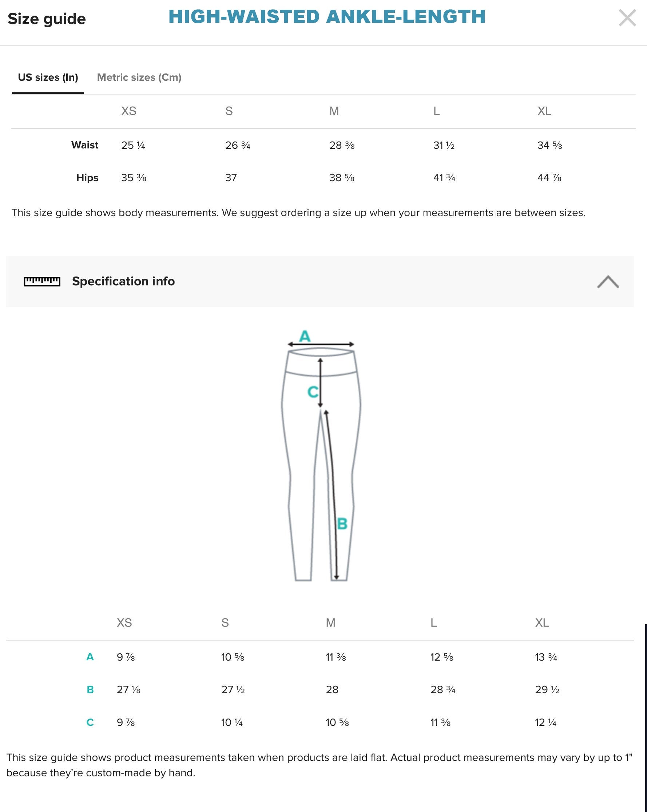The width and height of the screenshot is (647, 812).
Task: Click the S inseam value 27 ½
Action: click(233, 690)
